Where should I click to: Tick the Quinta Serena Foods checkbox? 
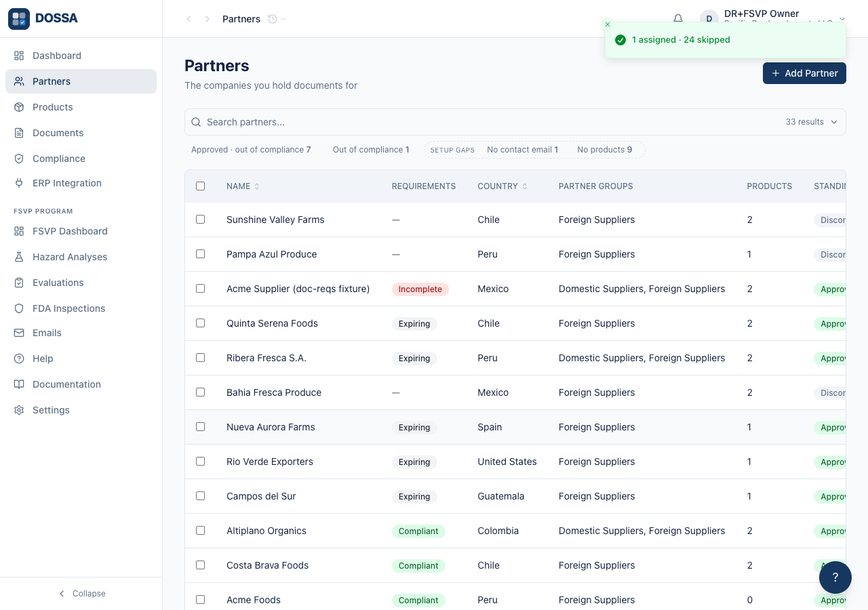tap(200, 323)
